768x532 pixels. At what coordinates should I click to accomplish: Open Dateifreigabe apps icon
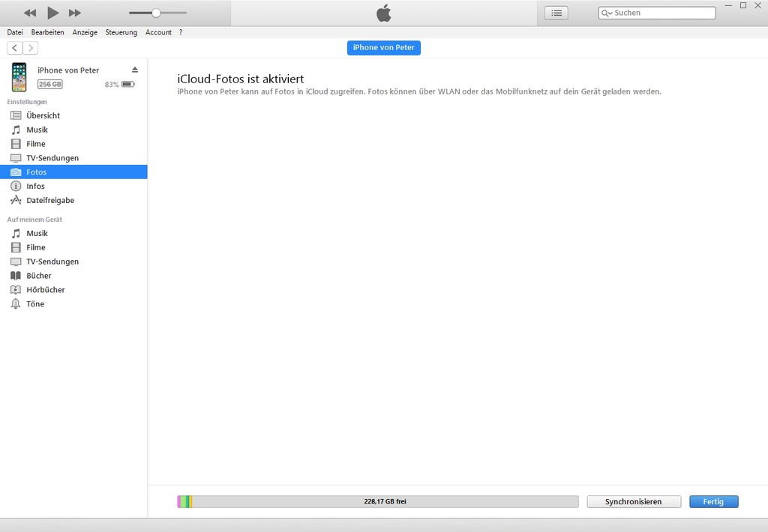pos(16,200)
